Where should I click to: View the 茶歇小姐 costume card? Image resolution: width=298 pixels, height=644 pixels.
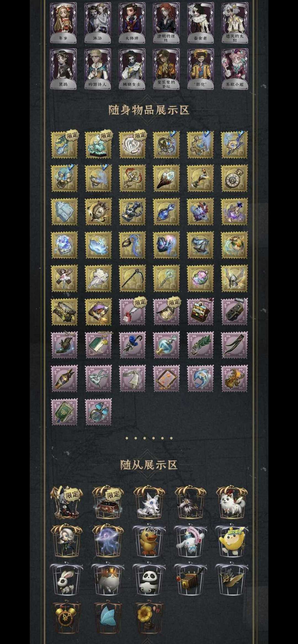click(x=235, y=69)
